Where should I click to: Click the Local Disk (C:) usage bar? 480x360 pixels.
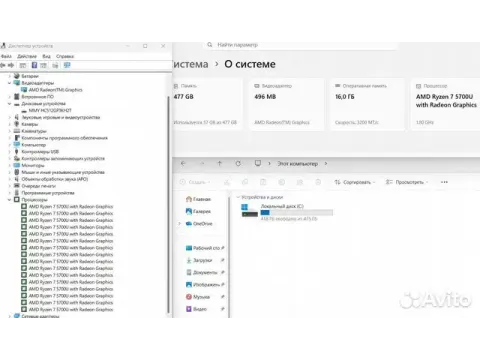tap(297, 212)
